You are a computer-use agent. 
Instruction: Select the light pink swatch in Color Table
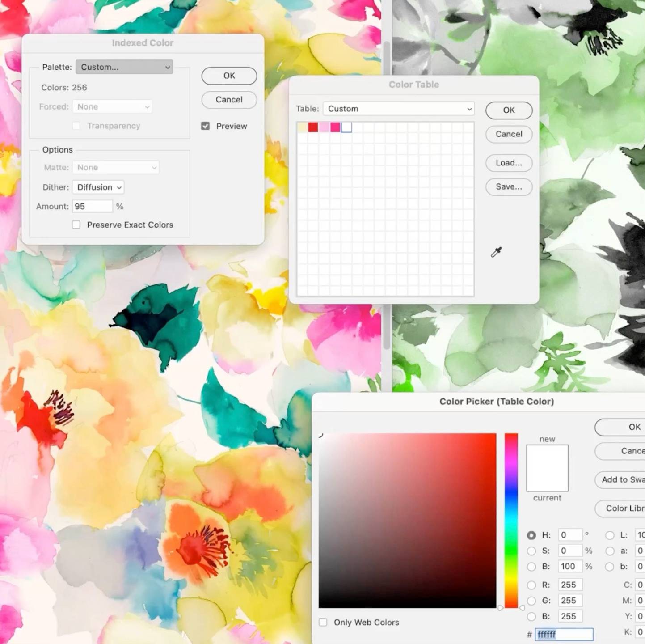(x=325, y=127)
